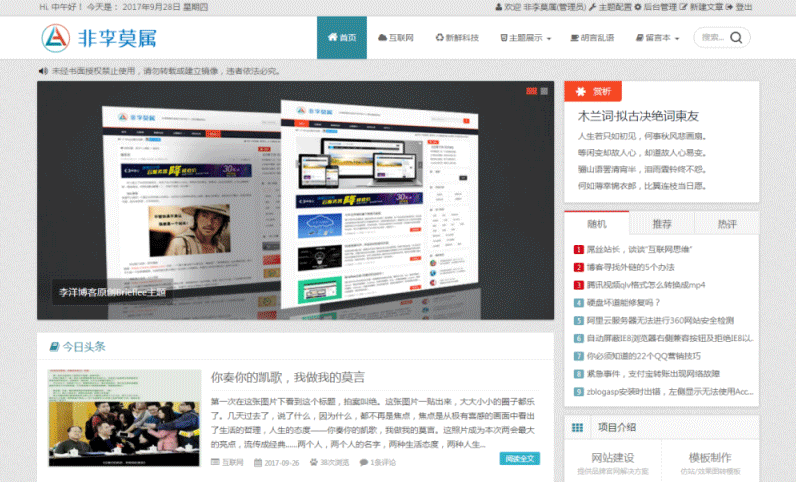This screenshot has height=482, width=796.
Task: Open article title 你奏你的凯歌，我做我的莫言
Action: 288,377
